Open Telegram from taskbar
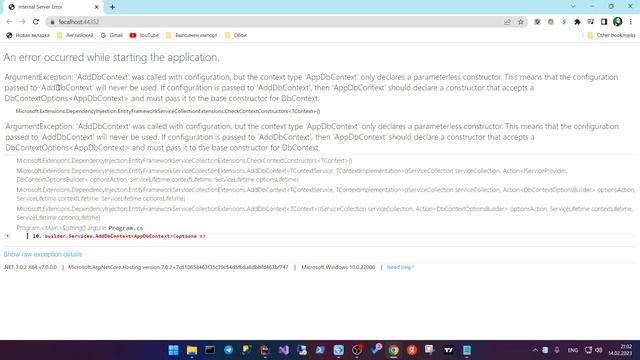This screenshot has width=640, height=360. pyautogui.click(x=229, y=350)
